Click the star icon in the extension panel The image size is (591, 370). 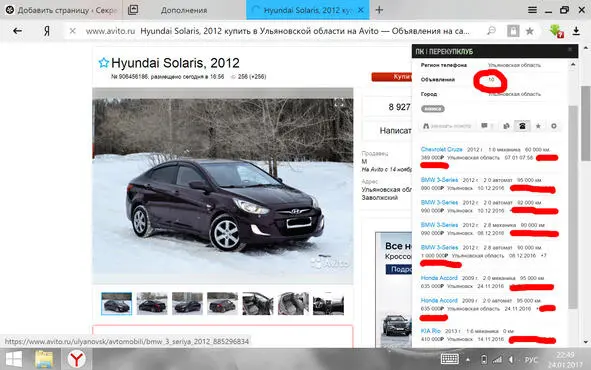[x=538, y=126]
